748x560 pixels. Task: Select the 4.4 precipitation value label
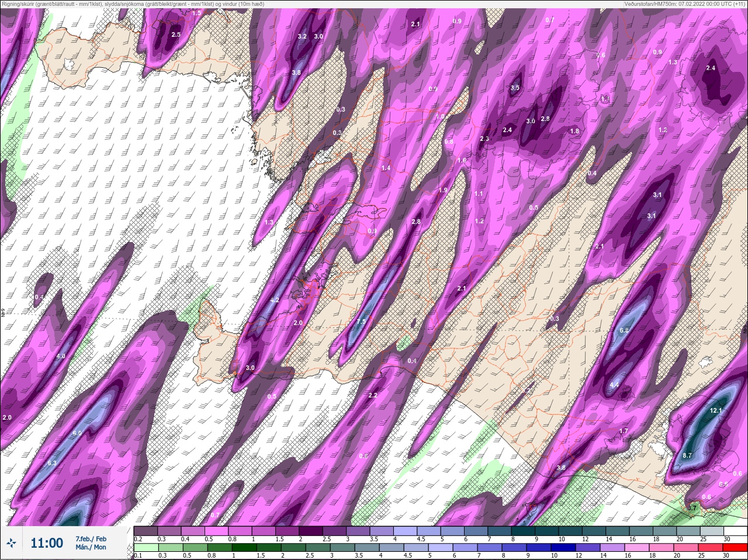pos(614,385)
